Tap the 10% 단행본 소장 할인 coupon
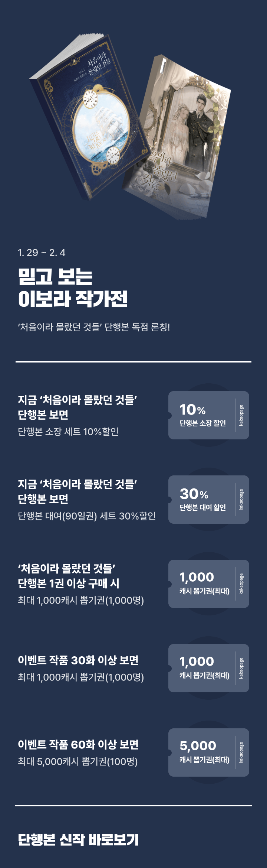Screen dimensions: 267x868 pos(202,415)
